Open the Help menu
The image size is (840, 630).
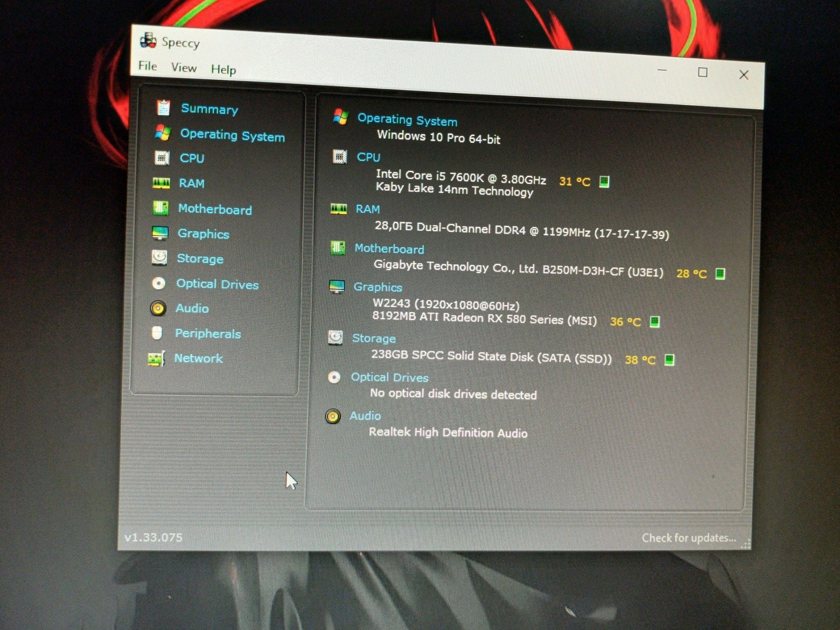point(224,70)
